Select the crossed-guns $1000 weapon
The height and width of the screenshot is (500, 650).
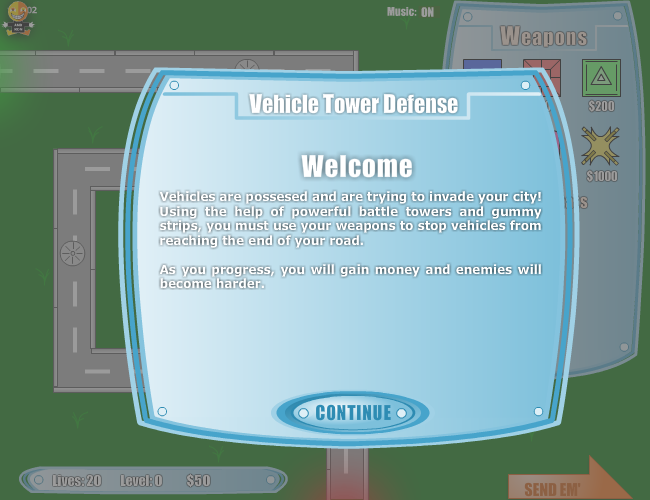click(x=600, y=146)
